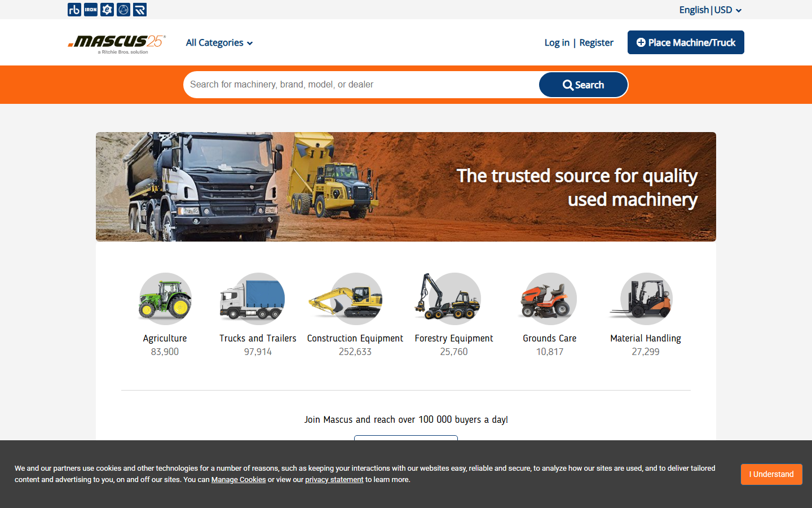The width and height of the screenshot is (812, 508).
Task: Open the Ritchie Bros 'rb' brand icon
Action: tap(74, 10)
